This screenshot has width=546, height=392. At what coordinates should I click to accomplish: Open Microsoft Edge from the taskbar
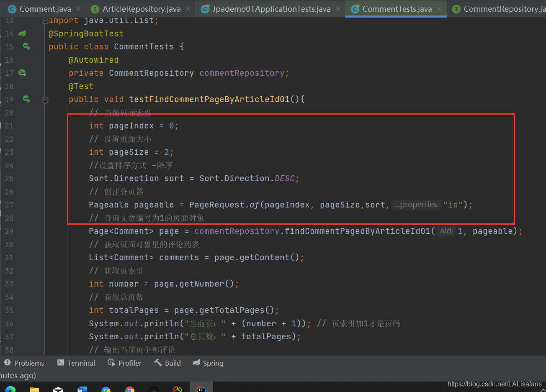click(10, 389)
